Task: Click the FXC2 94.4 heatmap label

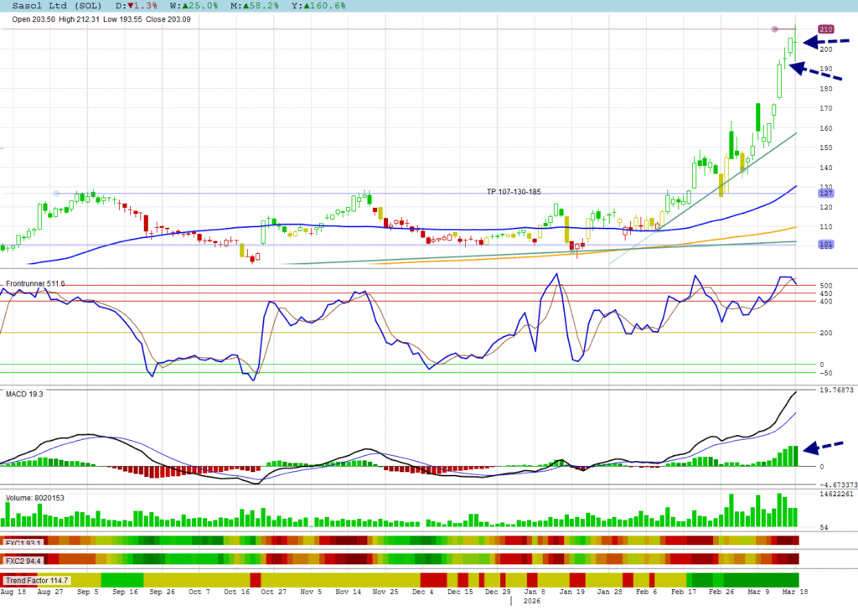Action: [x=23, y=561]
